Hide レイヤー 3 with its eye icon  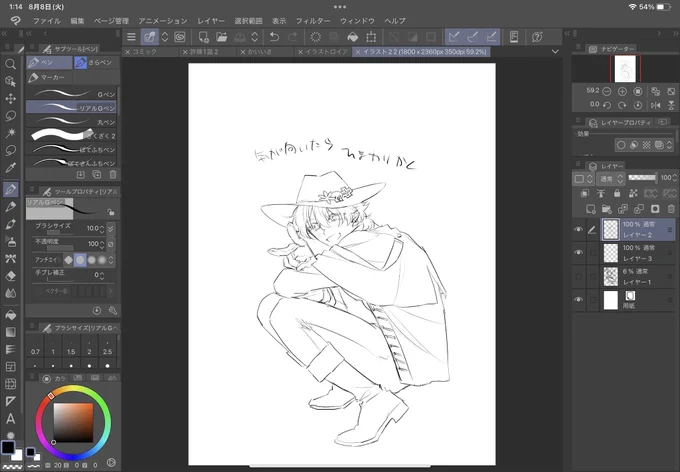click(x=578, y=252)
